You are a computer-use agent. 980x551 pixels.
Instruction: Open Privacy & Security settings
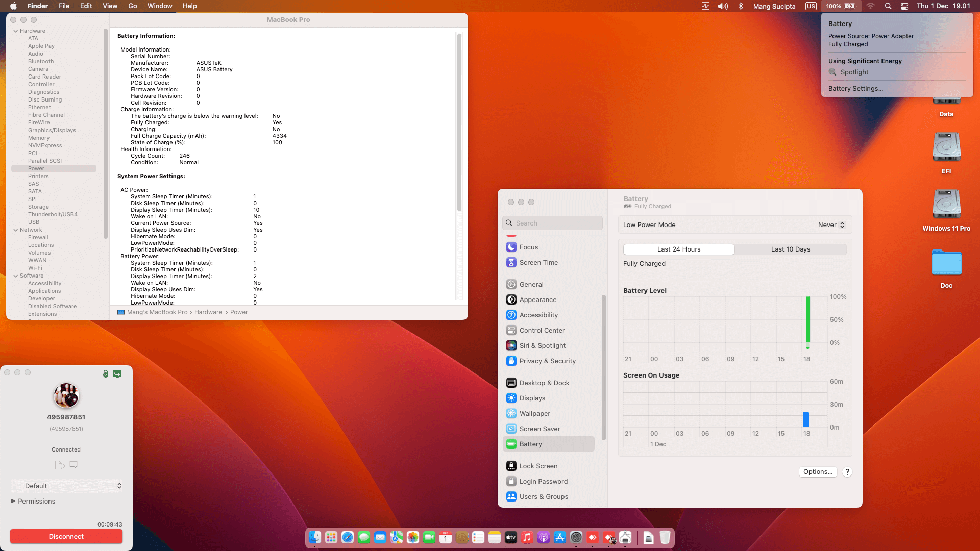(x=549, y=361)
